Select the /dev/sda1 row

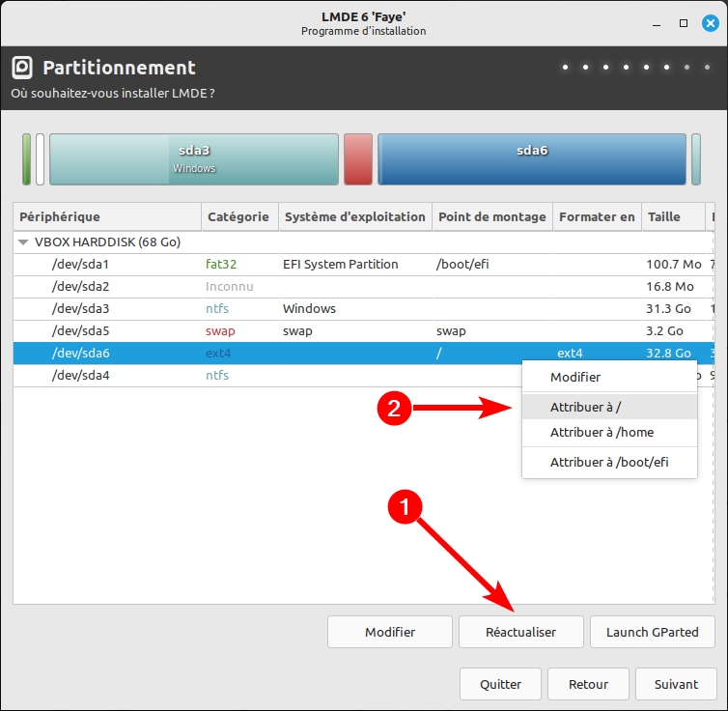click(81, 264)
